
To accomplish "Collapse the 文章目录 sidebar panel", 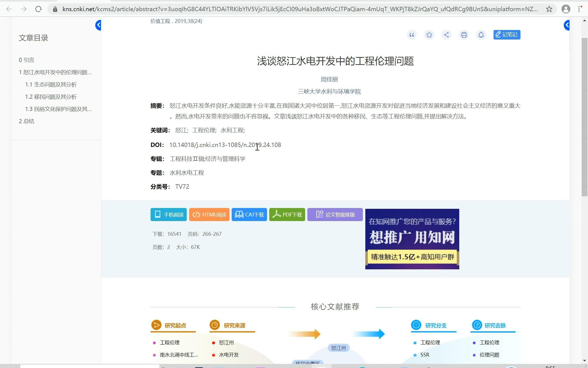I will [x=98, y=25].
